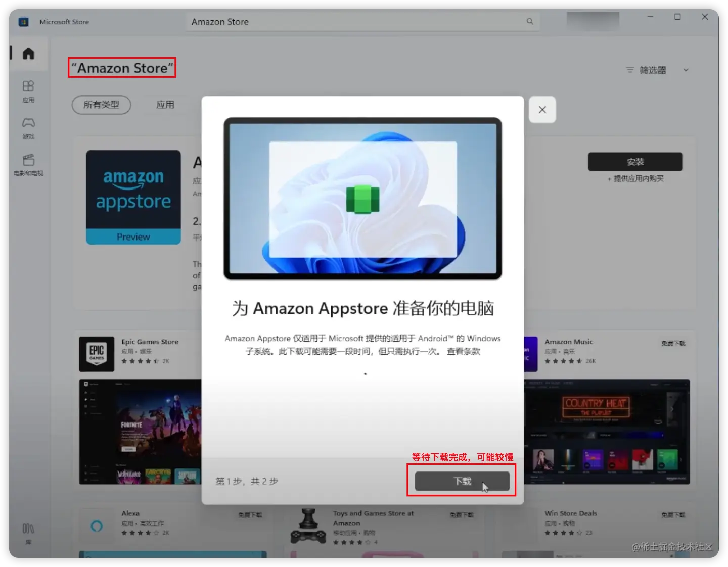The height and width of the screenshot is (567, 728).
Task: Maximize the Microsoft Store window
Action: pyautogui.click(x=677, y=17)
